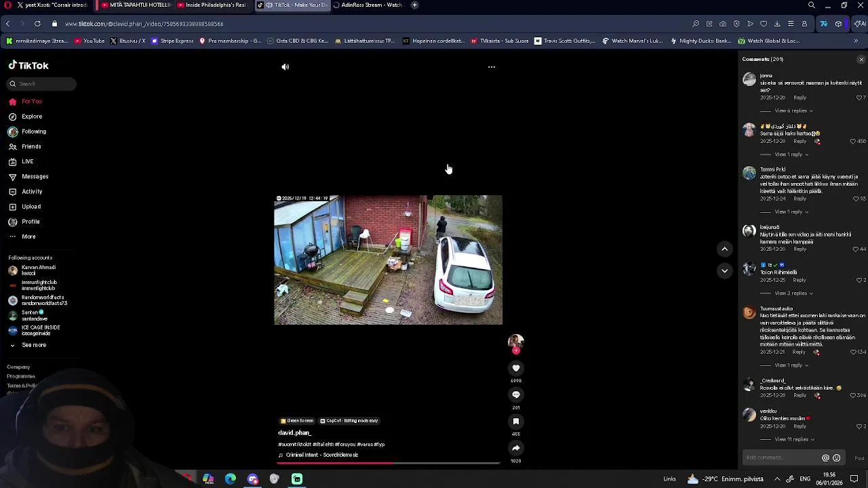
Task: Like Tommi Prkl's comment
Action: pyautogui.click(x=856, y=199)
